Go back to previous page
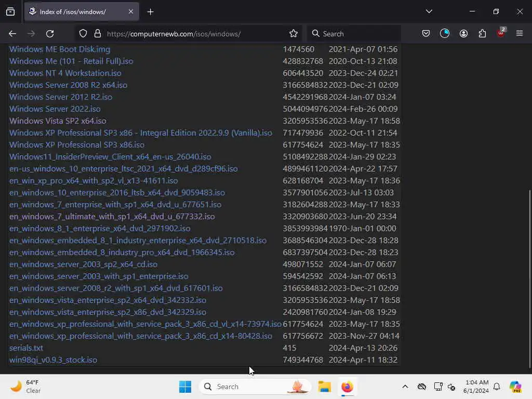 tap(12, 34)
